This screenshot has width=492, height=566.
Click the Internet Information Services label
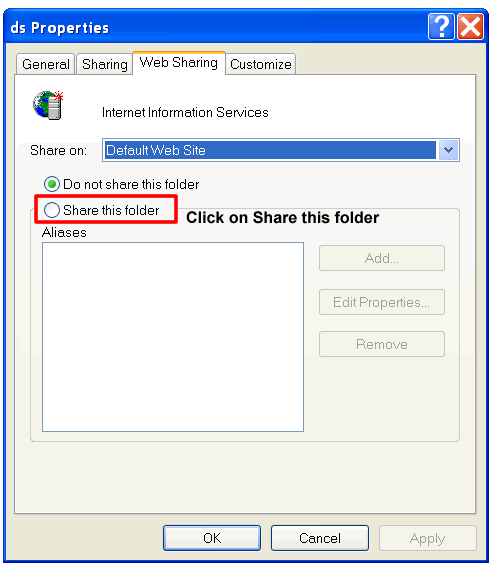point(185,112)
